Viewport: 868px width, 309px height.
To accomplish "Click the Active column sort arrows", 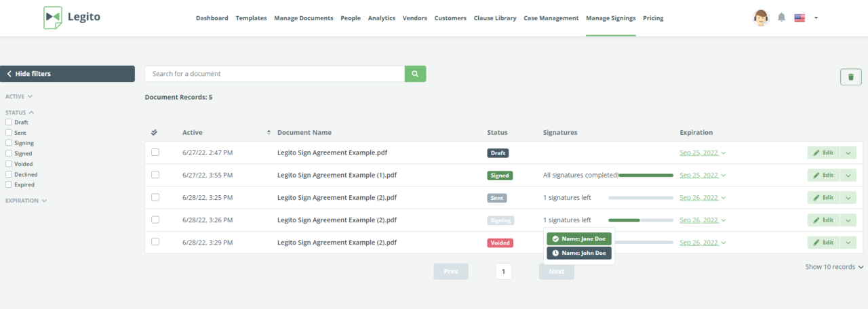I will coord(269,133).
